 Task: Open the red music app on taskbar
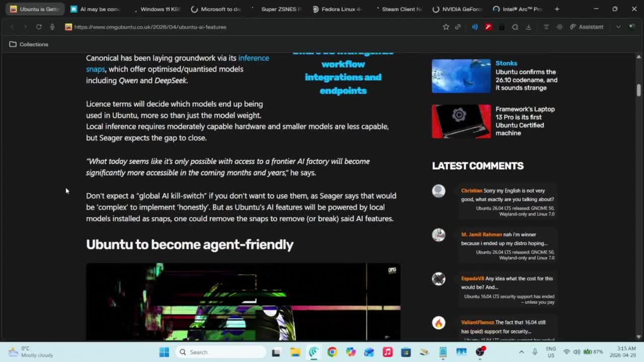387,352
